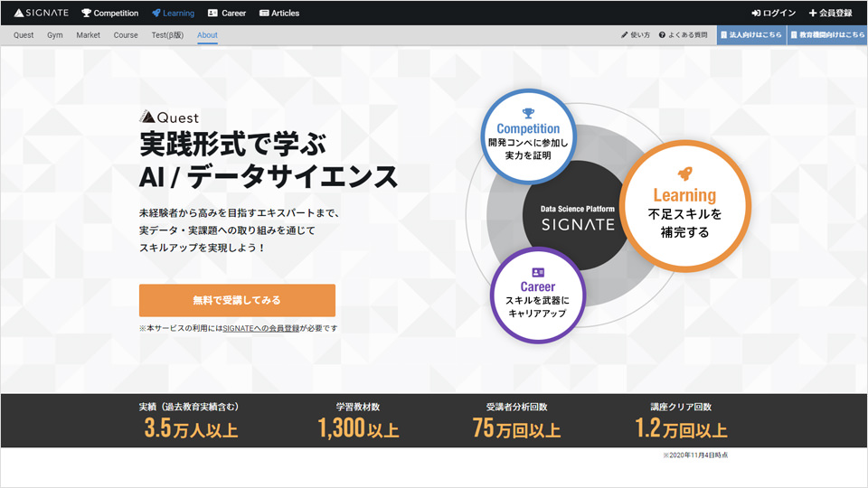This screenshot has width=868, height=488.
Task: Select the About tab
Action: [207, 35]
